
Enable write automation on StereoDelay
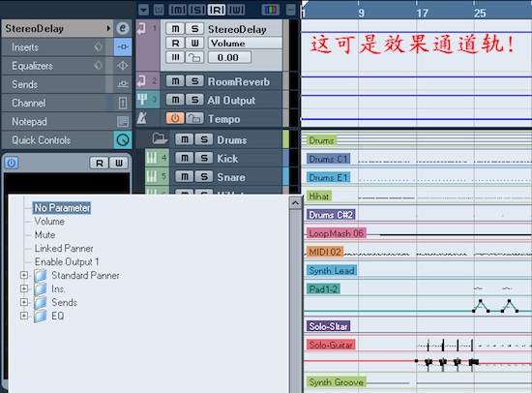[x=194, y=44]
